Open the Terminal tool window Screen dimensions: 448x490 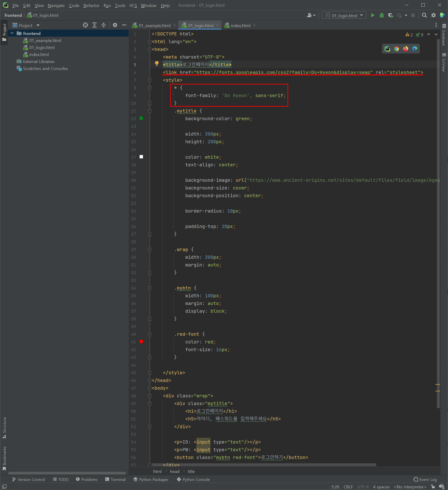point(115,480)
